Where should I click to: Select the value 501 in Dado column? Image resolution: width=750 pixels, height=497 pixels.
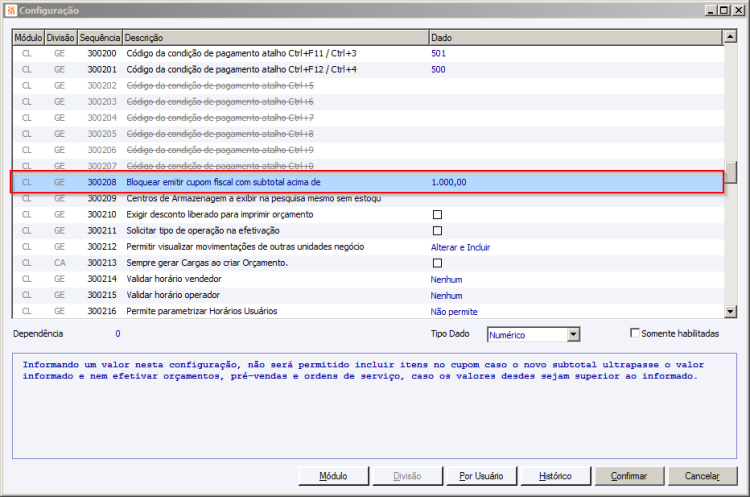(x=438, y=54)
